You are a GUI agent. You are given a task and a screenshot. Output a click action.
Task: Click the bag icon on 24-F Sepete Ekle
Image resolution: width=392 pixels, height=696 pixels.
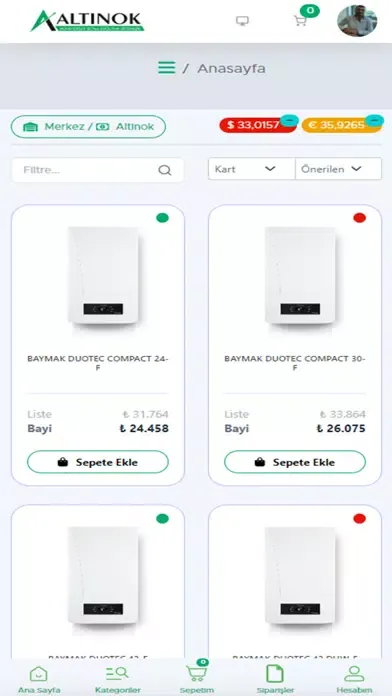(x=63, y=463)
